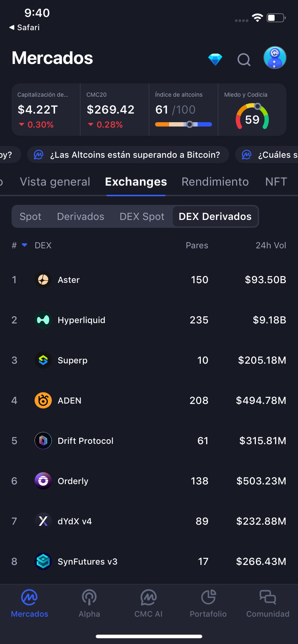Tap the Hyperliquid exchange logo
This screenshot has height=644, width=298.
point(43,320)
